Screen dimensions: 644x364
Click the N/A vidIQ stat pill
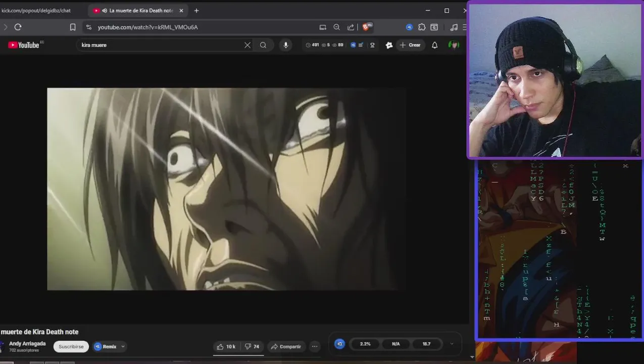[x=395, y=344]
